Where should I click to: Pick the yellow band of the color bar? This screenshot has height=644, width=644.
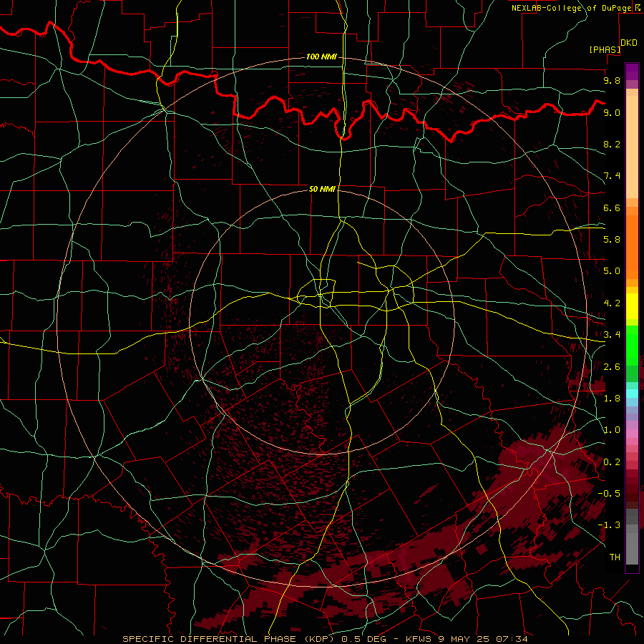click(632, 306)
